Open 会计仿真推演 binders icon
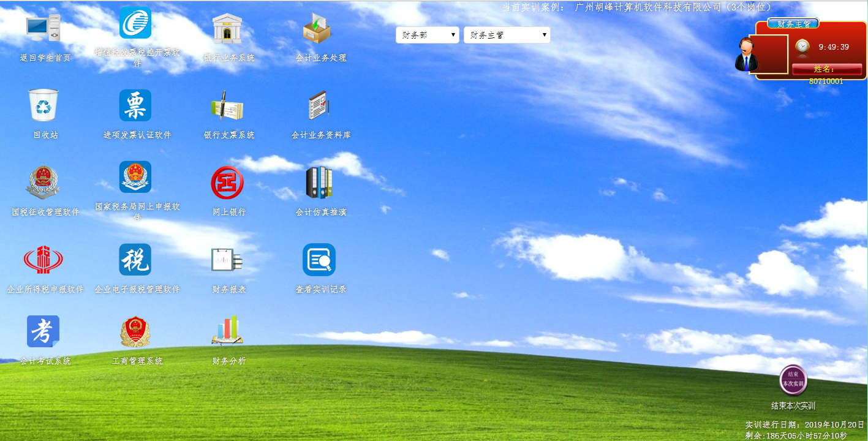The image size is (868, 441). (319, 183)
